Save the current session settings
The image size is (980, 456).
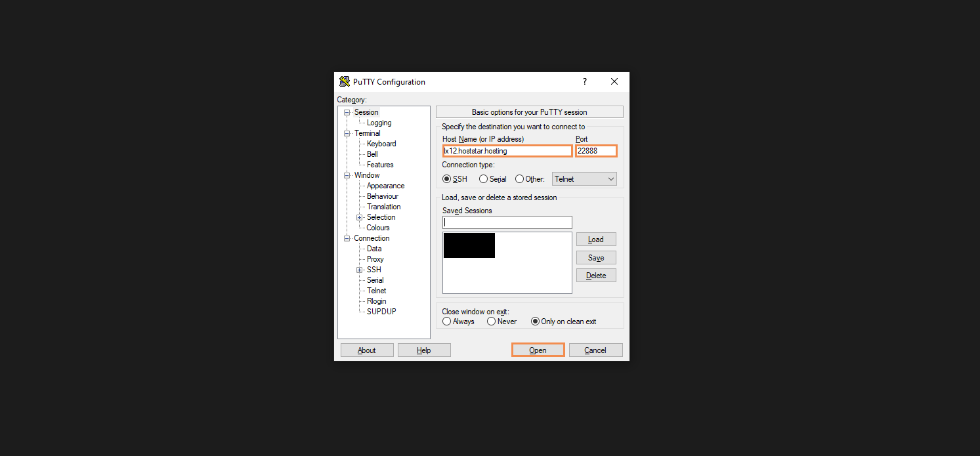596,258
